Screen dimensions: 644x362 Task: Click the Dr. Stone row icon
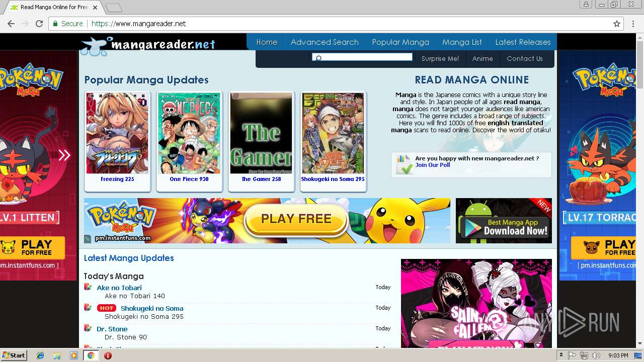[x=88, y=328]
